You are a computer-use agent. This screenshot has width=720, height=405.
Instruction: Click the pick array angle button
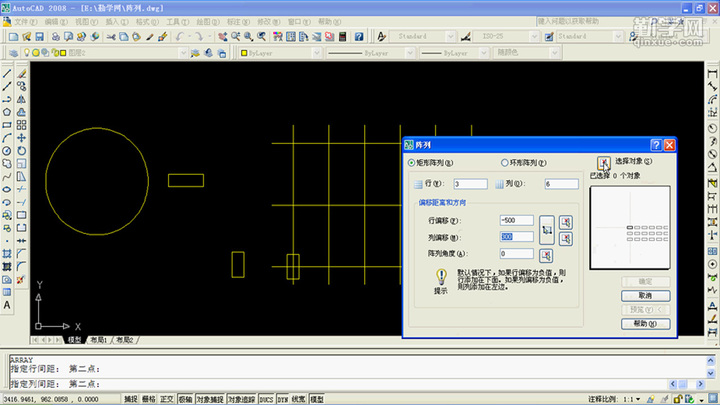tap(546, 255)
